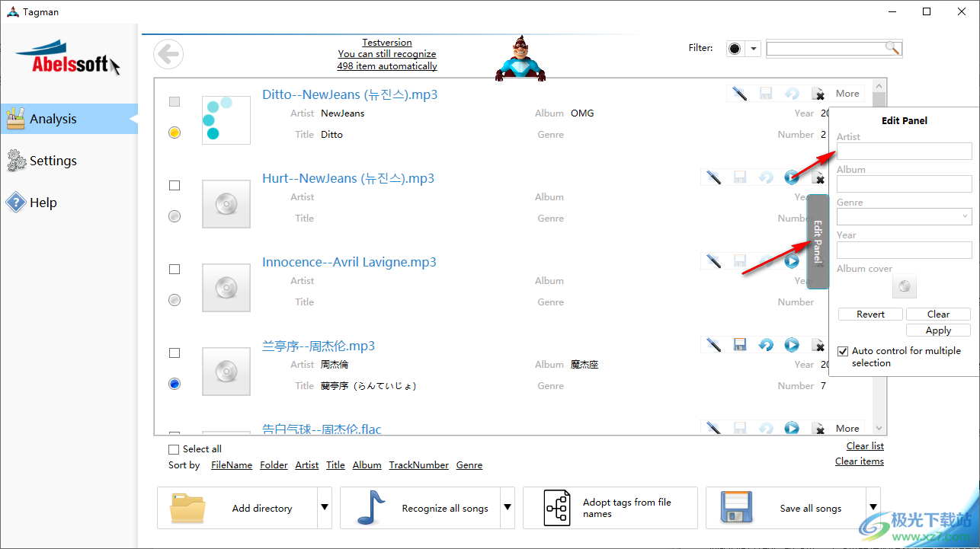
Task: Click the delete-from-list icon for Ditto row
Action: coord(818,93)
